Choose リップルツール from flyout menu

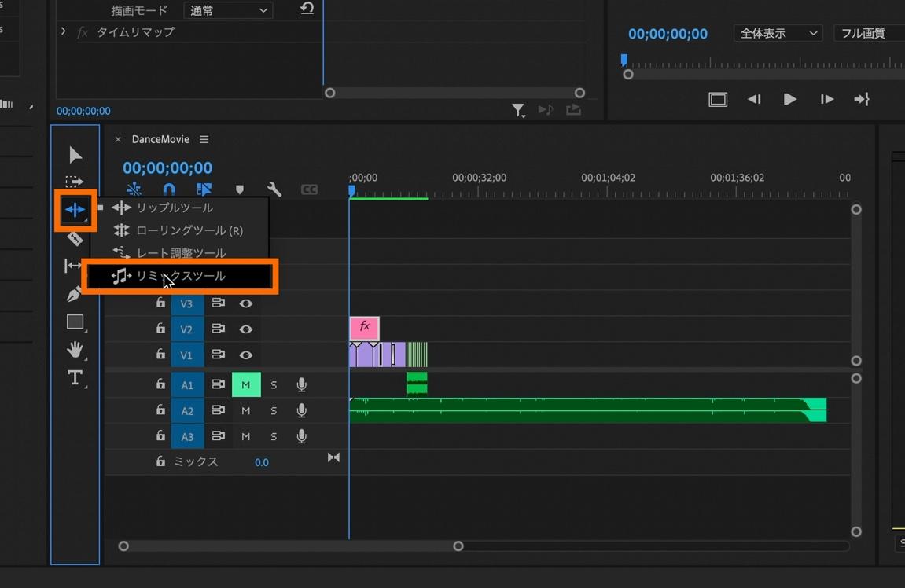(x=175, y=208)
